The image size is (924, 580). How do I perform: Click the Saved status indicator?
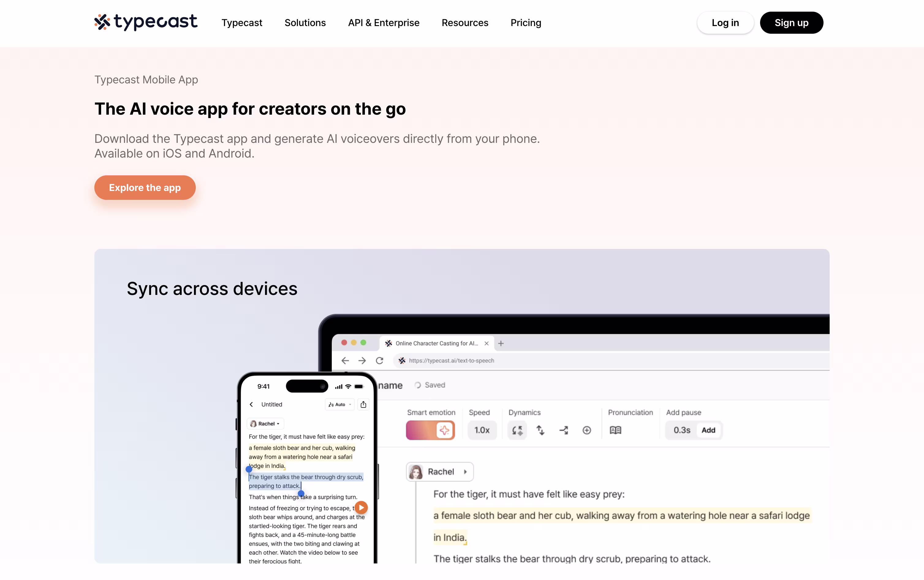(430, 385)
